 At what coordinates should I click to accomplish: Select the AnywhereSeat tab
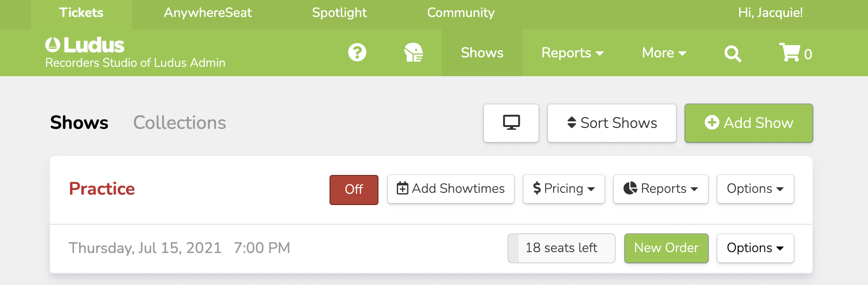tap(207, 13)
